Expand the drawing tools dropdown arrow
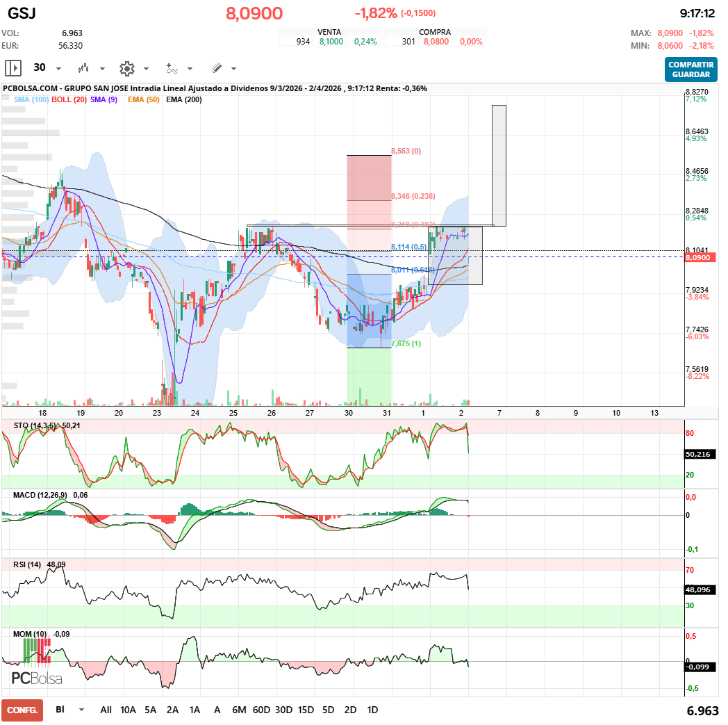728x725 pixels. pos(233,69)
